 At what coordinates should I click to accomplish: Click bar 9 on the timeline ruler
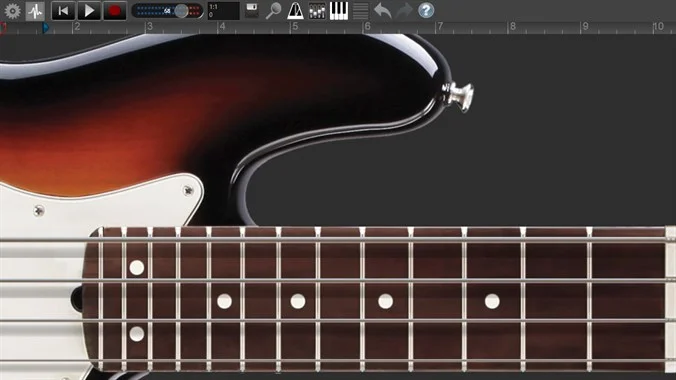point(585,27)
